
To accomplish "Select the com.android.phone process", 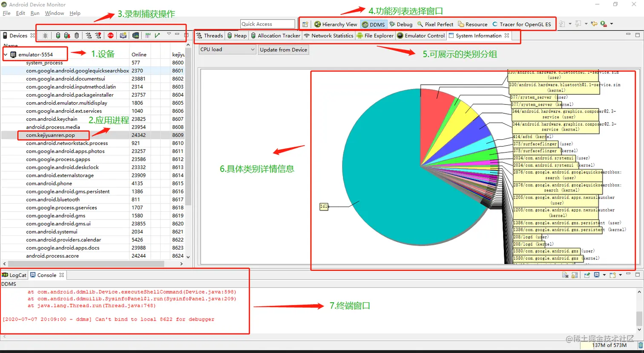I will [94, 184].
